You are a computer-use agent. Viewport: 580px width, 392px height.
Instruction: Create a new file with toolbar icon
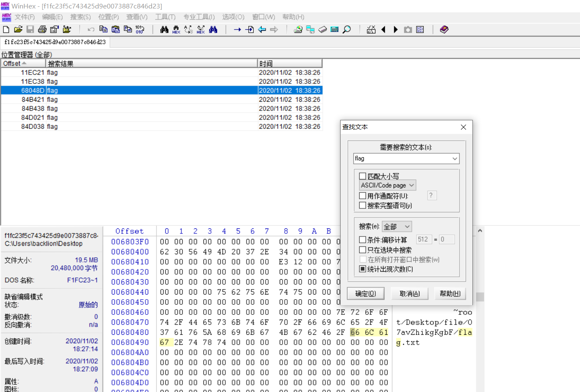[x=6, y=29]
